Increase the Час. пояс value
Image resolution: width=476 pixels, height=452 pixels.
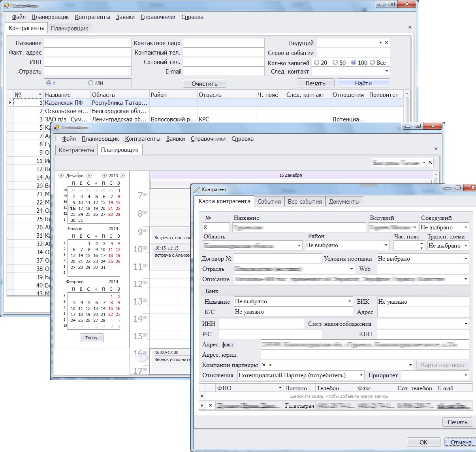pyautogui.click(x=421, y=243)
